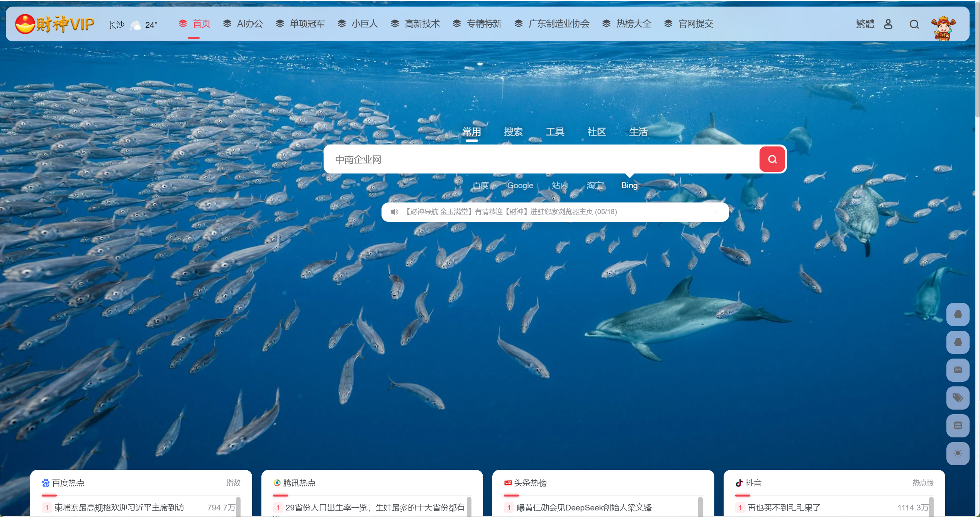Click the header magnifier search icon
The height and width of the screenshot is (517, 980).
[914, 24]
